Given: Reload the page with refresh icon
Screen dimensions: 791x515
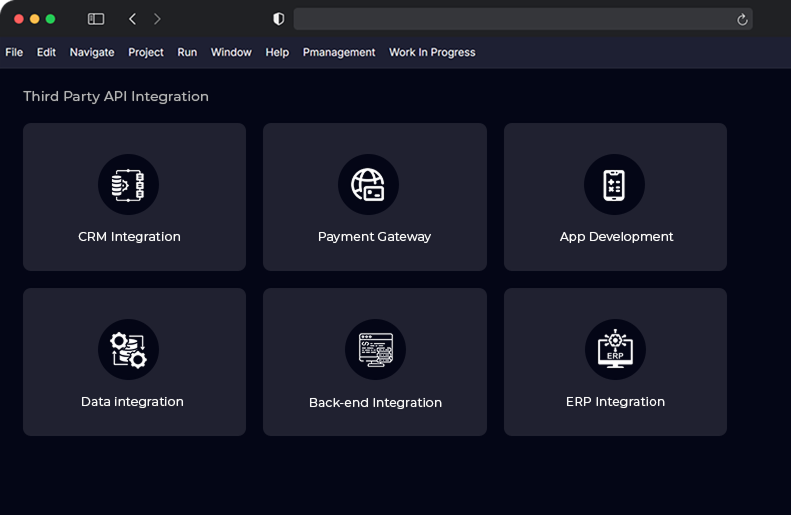Looking at the screenshot, I should coord(742,20).
